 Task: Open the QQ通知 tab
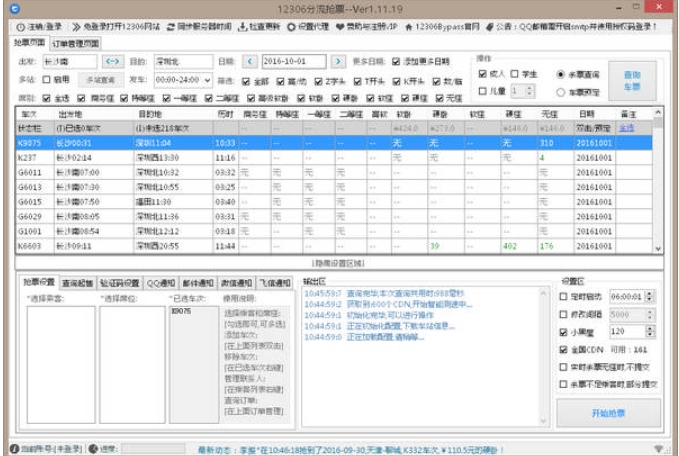[x=161, y=283]
